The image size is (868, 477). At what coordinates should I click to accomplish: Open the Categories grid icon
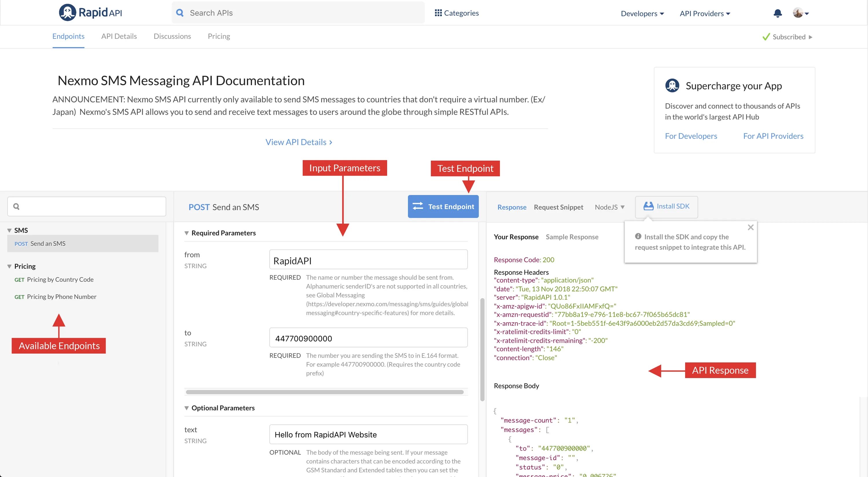point(438,13)
